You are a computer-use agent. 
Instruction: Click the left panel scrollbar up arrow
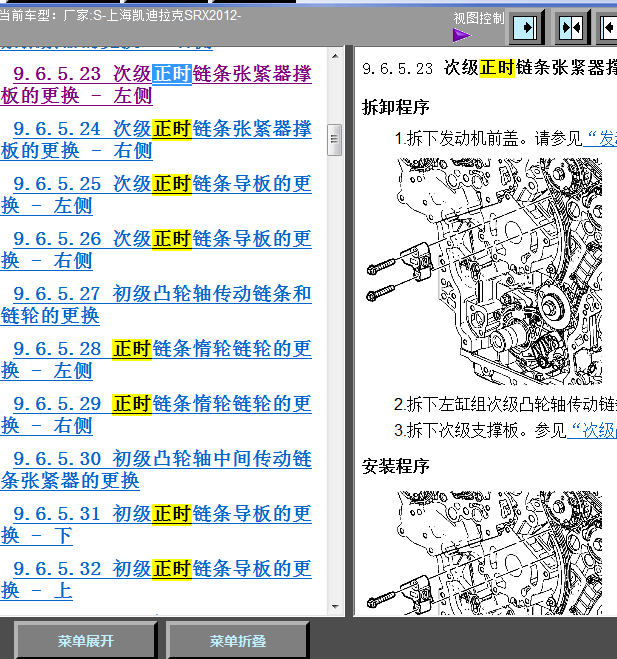(x=335, y=55)
